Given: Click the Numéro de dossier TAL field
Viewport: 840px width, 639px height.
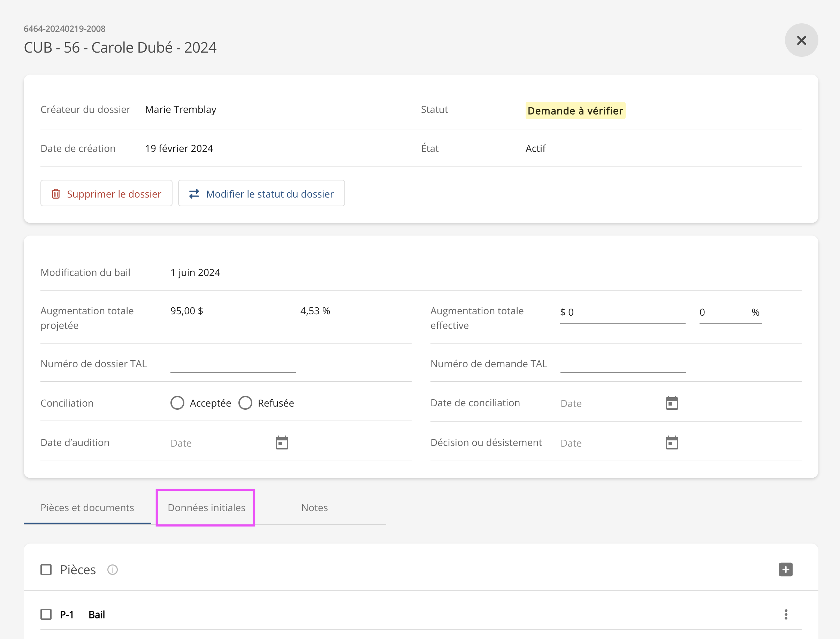Looking at the screenshot, I should coord(233,364).
